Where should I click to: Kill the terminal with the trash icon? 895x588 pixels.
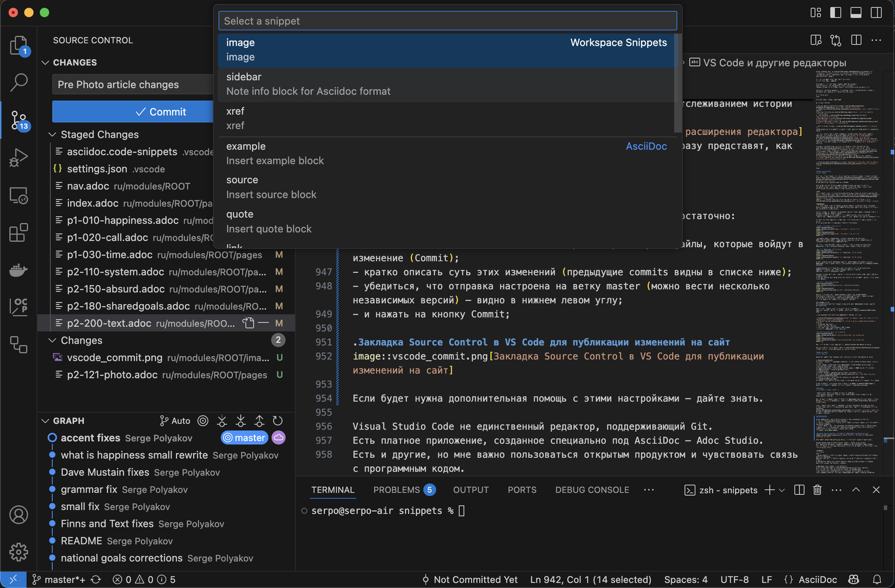coord(817,489)
